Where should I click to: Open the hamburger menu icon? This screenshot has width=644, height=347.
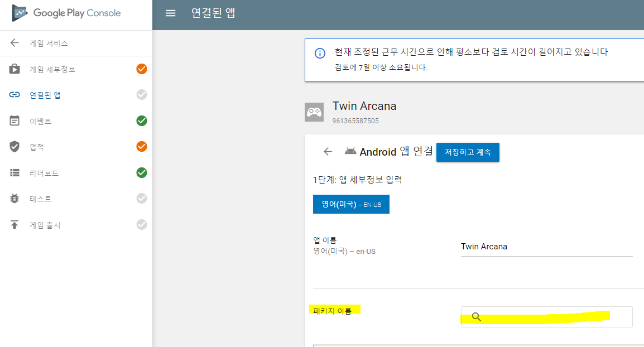pos(170,13)
